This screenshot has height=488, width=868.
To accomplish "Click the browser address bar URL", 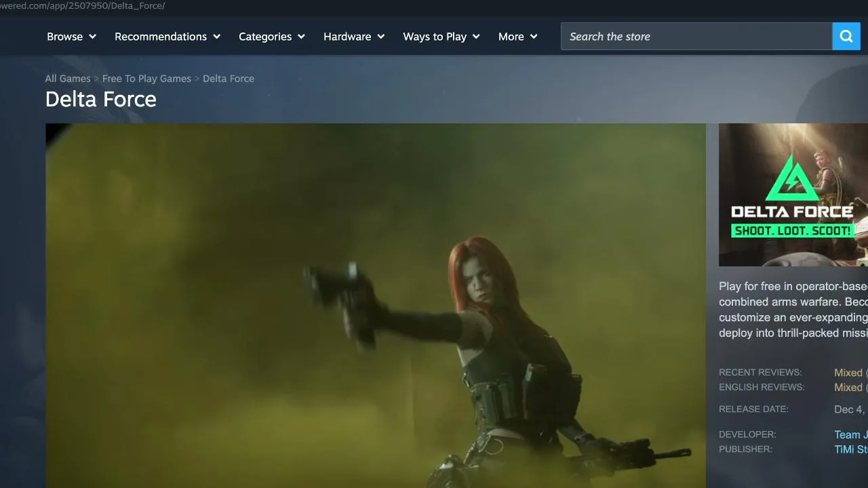I will (x=83, y=5).
